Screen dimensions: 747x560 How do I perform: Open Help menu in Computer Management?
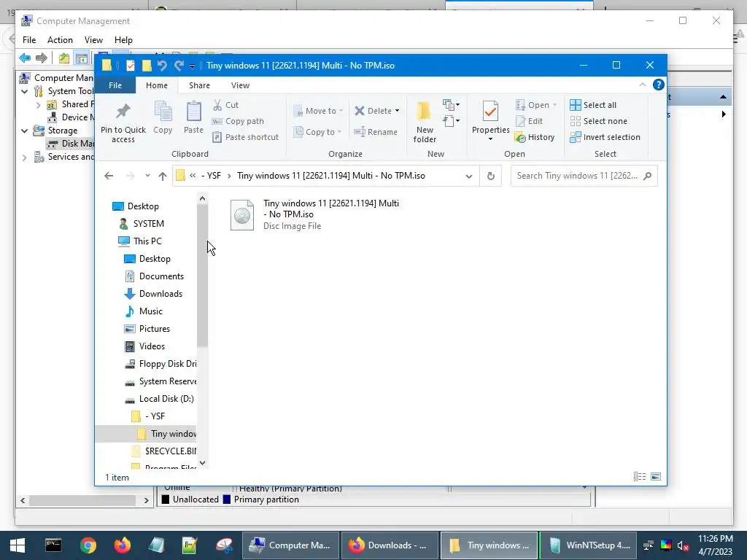coord(123,40)
